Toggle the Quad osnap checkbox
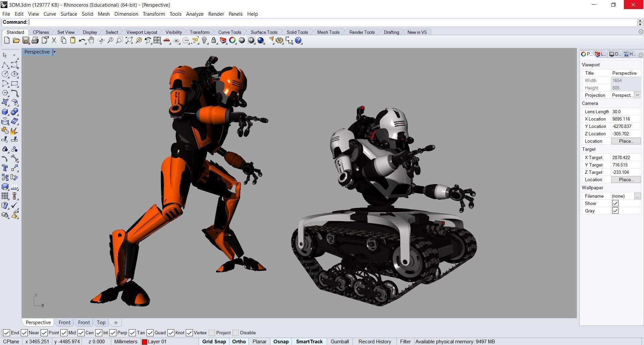Image resolution: width=644 pixels, height=345 pixels. [x=150, y=333]
